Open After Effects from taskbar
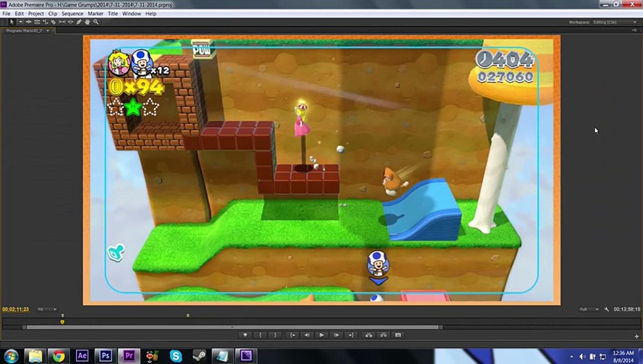The image size is (643, 364). click(x=82, y=356)
